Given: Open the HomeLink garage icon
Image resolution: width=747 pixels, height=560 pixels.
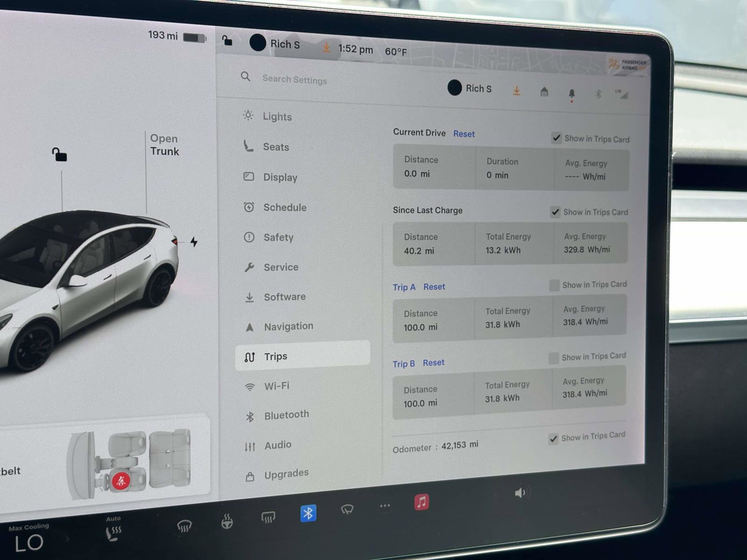Looking at the screenshot, I should (544, 91).
